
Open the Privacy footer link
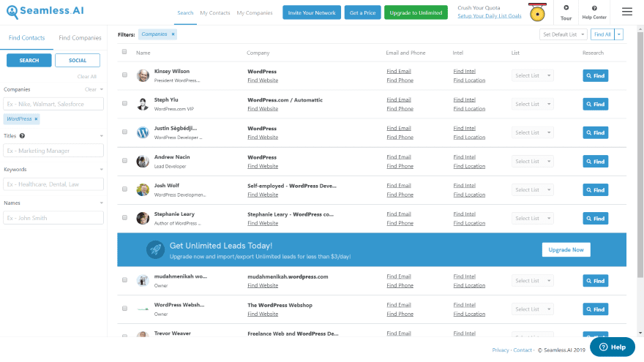[x=501, y=350]
